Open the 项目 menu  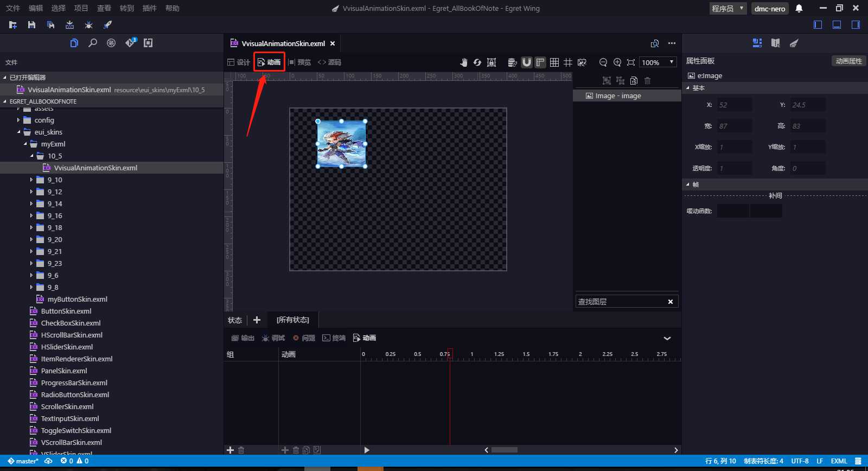81,8
